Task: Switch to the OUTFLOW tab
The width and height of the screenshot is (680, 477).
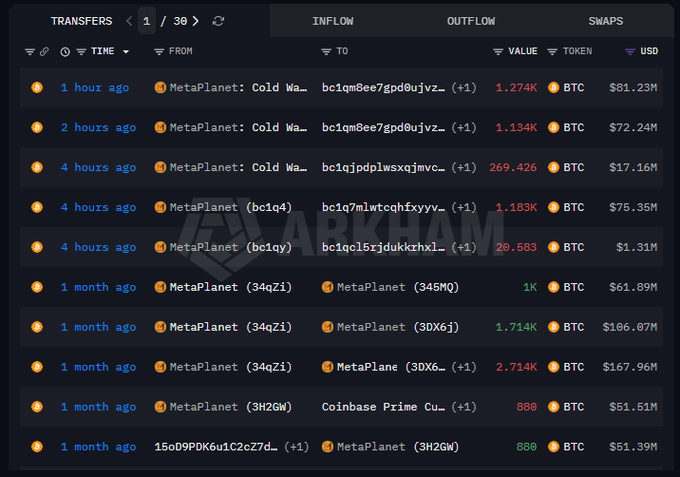Action: click(x=471, y=21)
